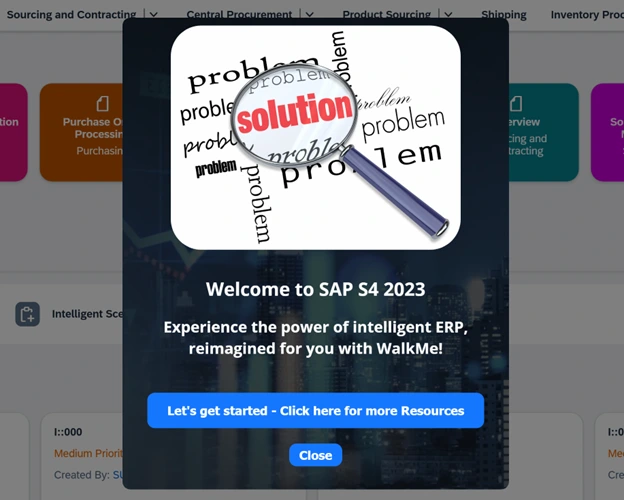Click the magnifying glass solution image
624x500 pixels.
(x=316, y=138)
